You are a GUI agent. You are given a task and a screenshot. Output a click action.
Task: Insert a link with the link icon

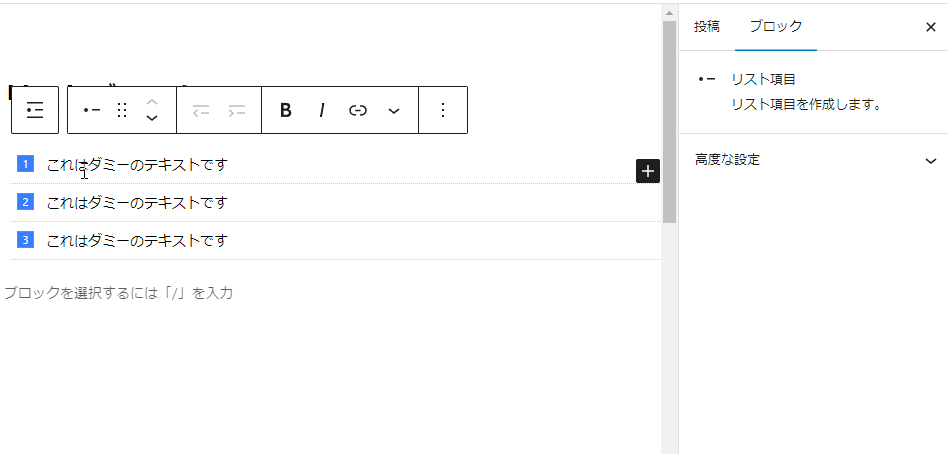tap(358, 110)
